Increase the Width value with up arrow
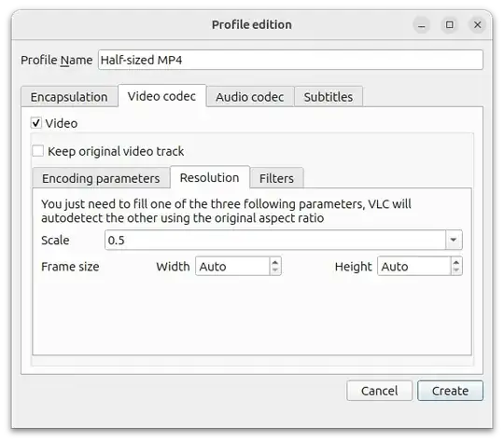The height and width of the screenshot is (442, 504). [x=275, y=262]
